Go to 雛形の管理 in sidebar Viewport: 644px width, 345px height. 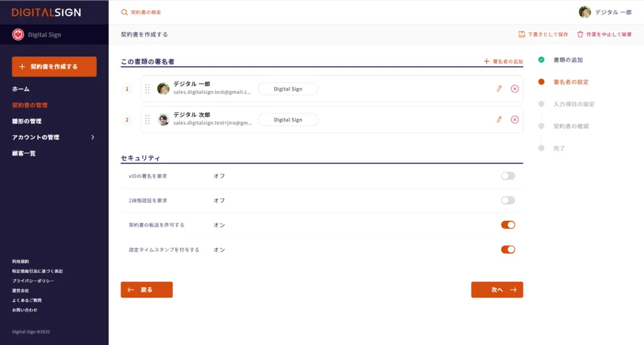(27, 121)
